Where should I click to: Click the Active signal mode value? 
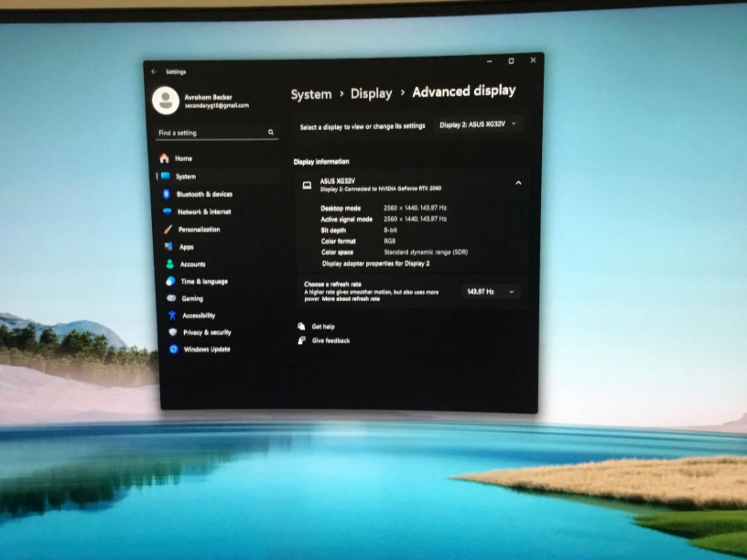[x=415, y=219]
